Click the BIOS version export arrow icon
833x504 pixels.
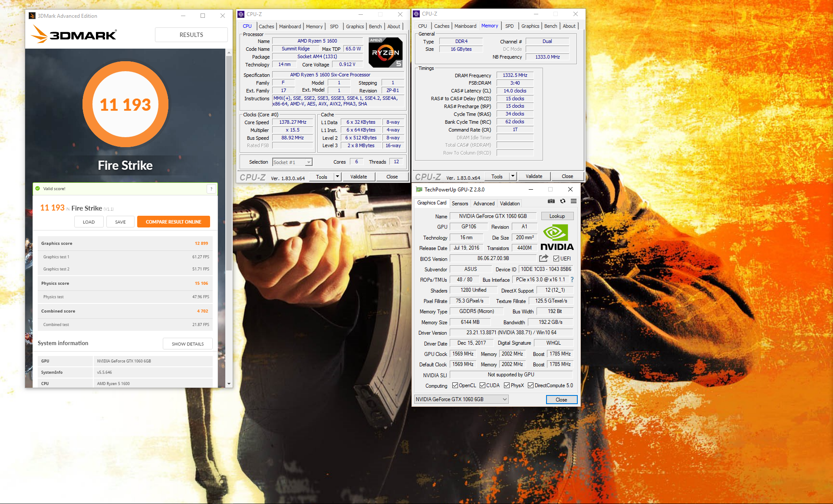point(543,258)
